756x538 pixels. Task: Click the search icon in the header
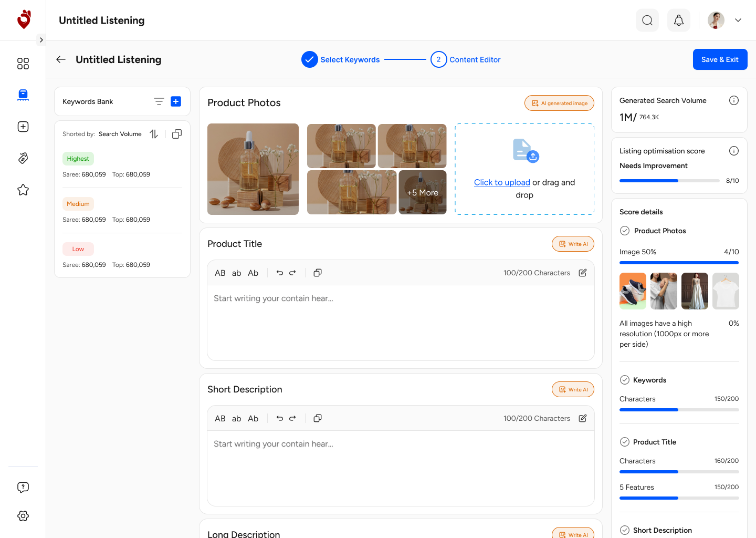[x=647, y=20]
